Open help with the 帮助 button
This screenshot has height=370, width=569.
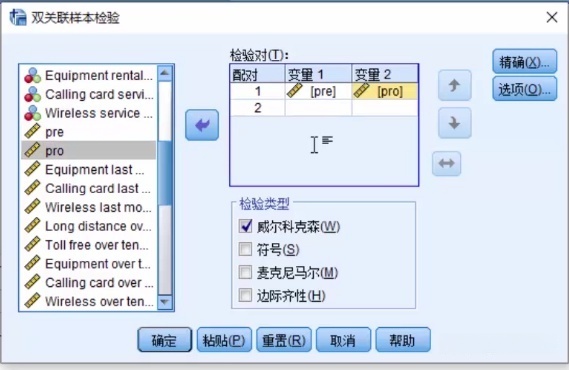pyautogui.click(x=403, y=340)
